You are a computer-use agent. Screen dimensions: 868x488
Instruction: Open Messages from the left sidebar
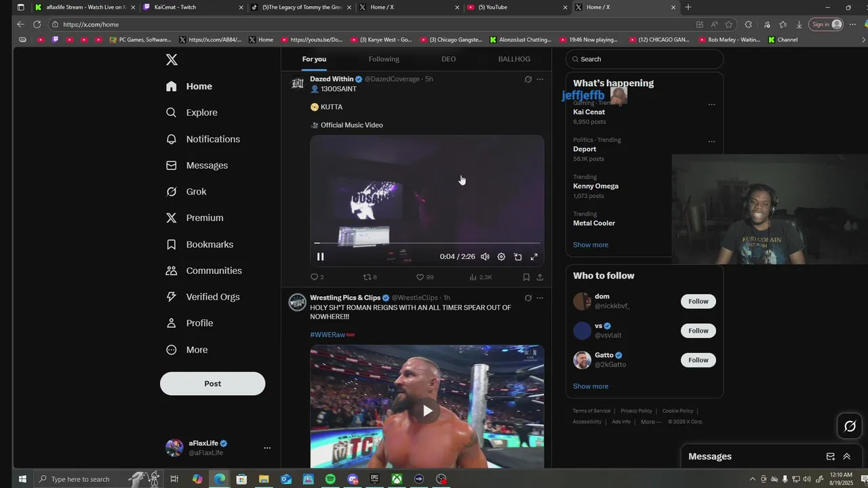click(x=197, y=165)
